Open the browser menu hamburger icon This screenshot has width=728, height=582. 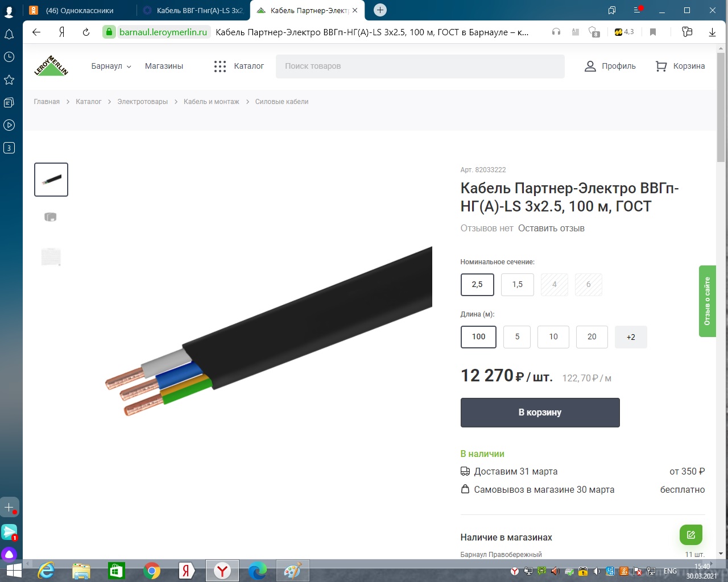click(638, 10)
